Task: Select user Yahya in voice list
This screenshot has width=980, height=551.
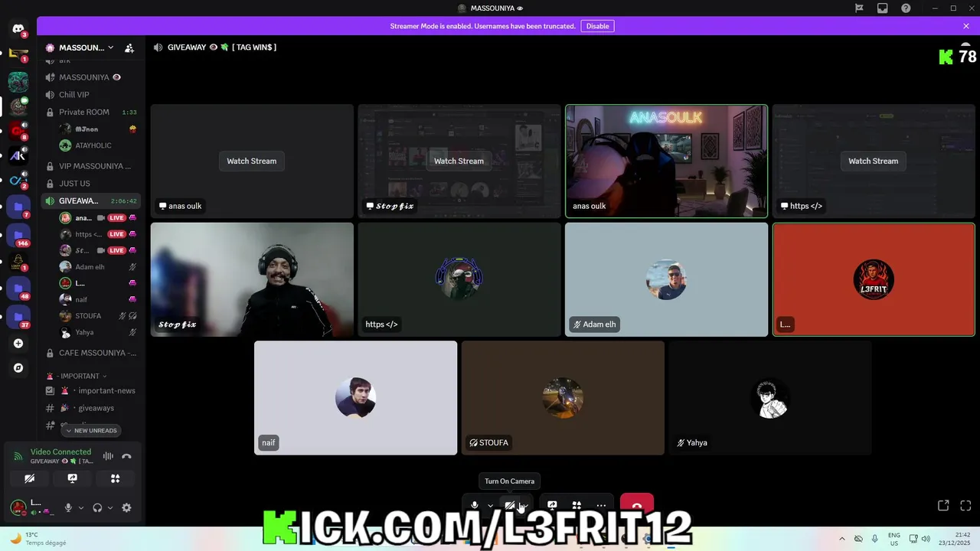Action: coord(98,332)
